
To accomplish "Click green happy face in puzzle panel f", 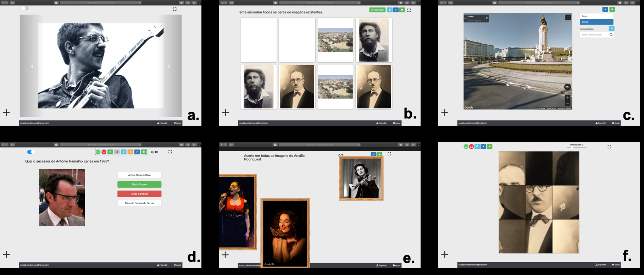I will pyautogui.click(x=466, y=147).
